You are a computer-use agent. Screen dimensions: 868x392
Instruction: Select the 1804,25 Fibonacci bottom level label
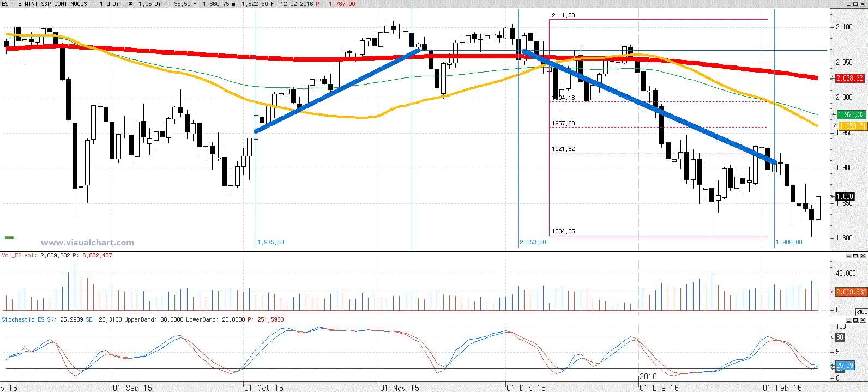click(x=563, y=231)
